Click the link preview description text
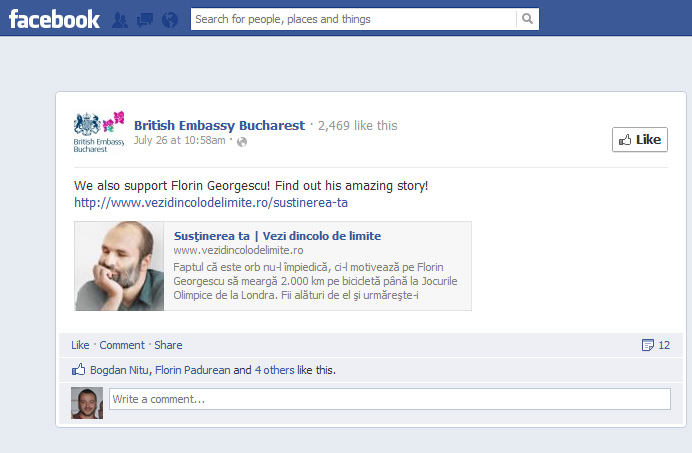This screenshot has width=692, height=453. tap(315, 281)
